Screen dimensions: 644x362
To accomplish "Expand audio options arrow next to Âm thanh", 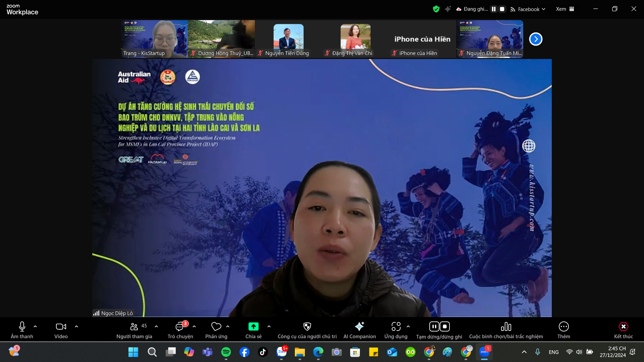I will [x=35, y=326].
